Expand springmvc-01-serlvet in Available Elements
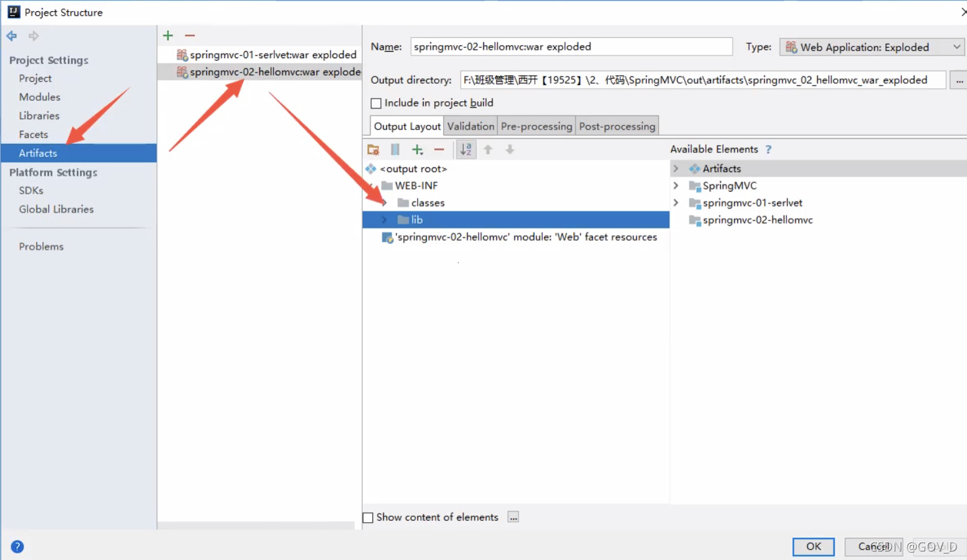The width and height of the screenshot is (967, 560). [676, 203]
